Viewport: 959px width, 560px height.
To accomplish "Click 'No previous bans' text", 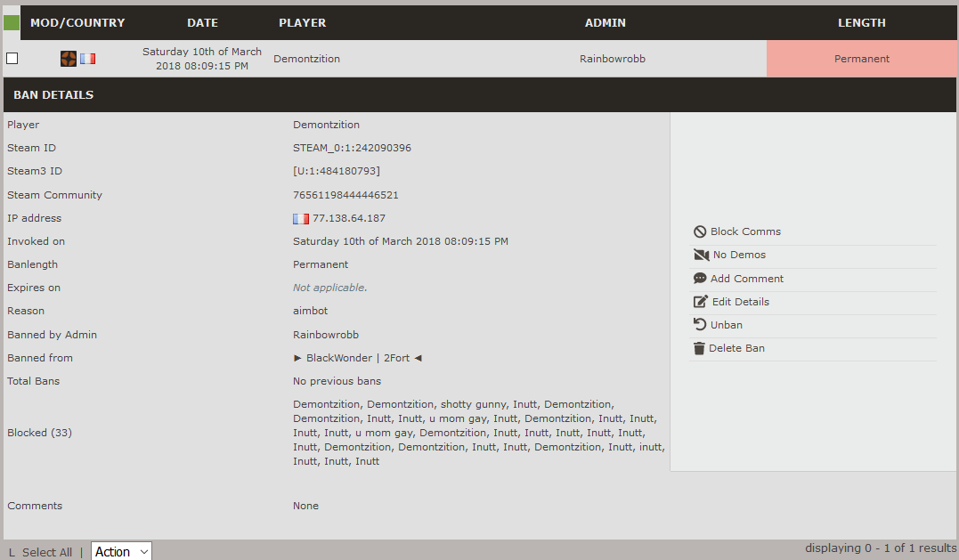I will [337, 381].
